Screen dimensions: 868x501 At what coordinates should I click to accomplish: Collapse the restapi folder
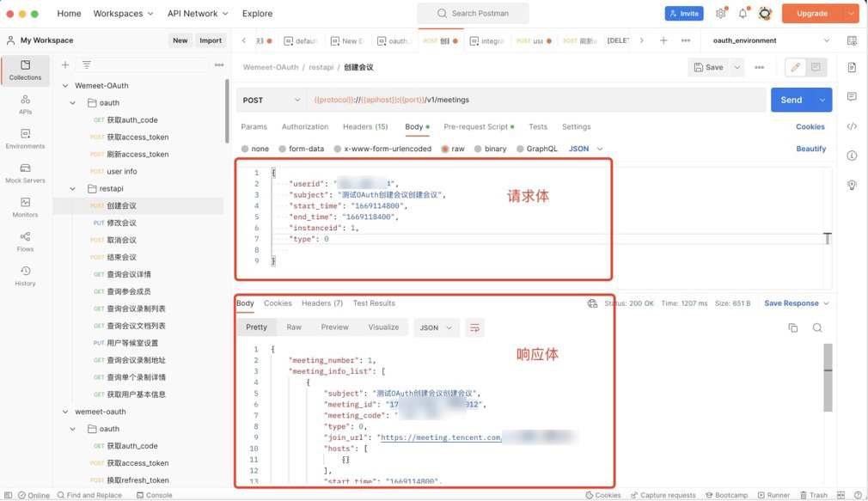(x=72, y=189)
